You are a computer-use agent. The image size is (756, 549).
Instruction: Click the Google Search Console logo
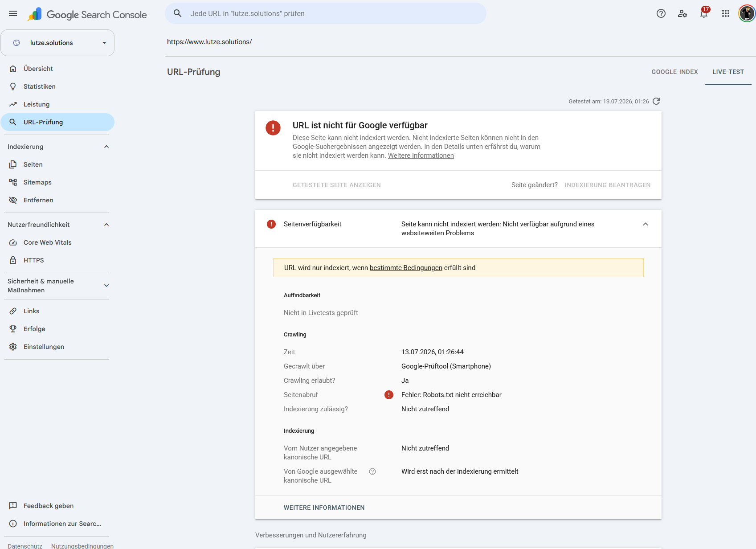[87, 14]
